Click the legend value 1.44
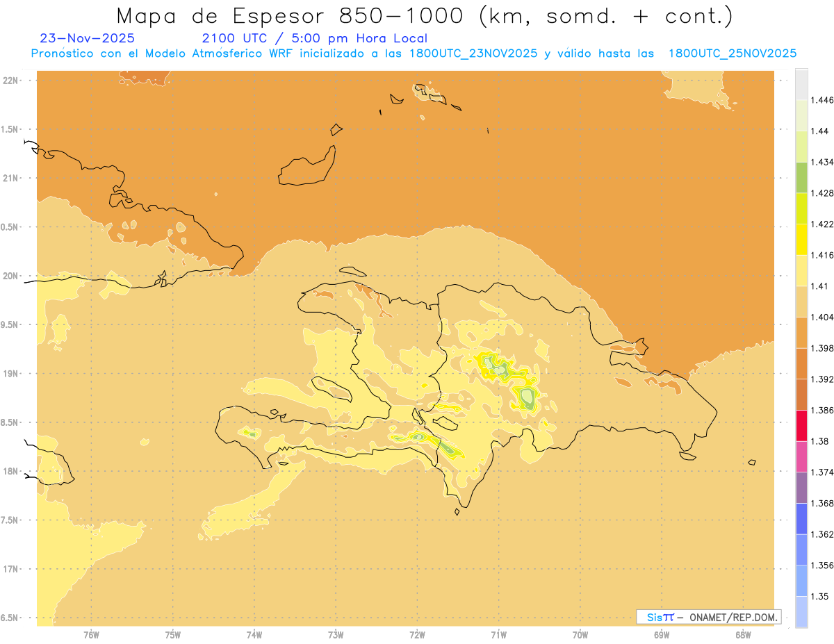834x644 pixels. tap(819, 131)
